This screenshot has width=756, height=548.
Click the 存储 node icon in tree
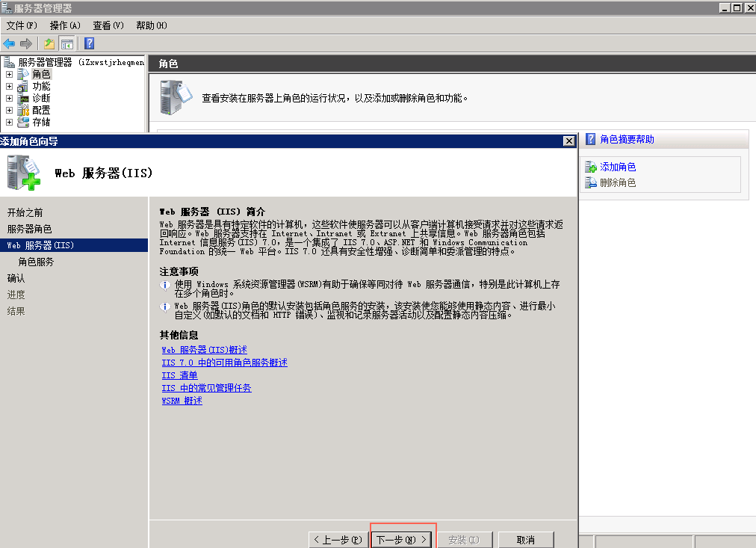pyautogui.click(x=23, y=122)
